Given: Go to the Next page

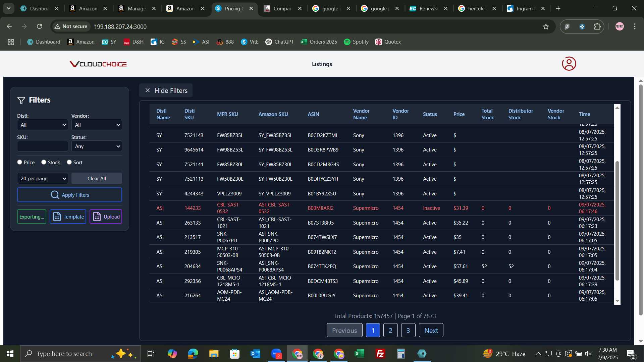Looking at the screenshot, I should point(431,330).
